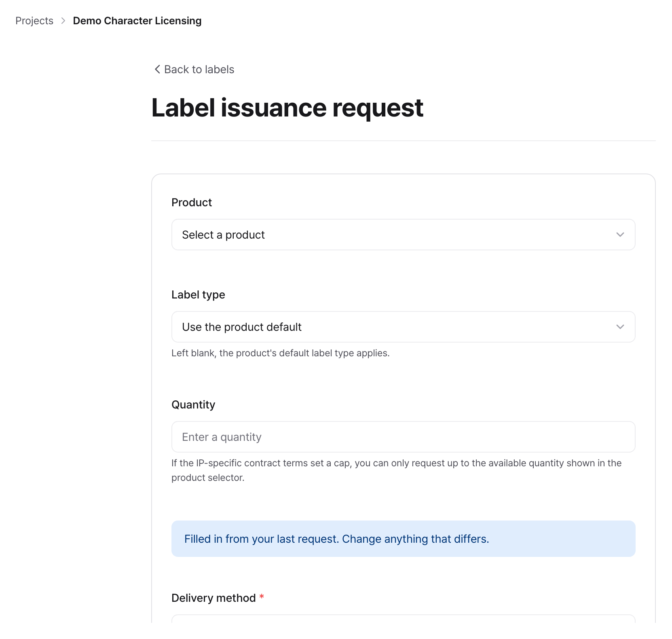Screen dimensions: 672x639
Task: Click the breadcrumb separator chevron icon
Action: (63, 21)
